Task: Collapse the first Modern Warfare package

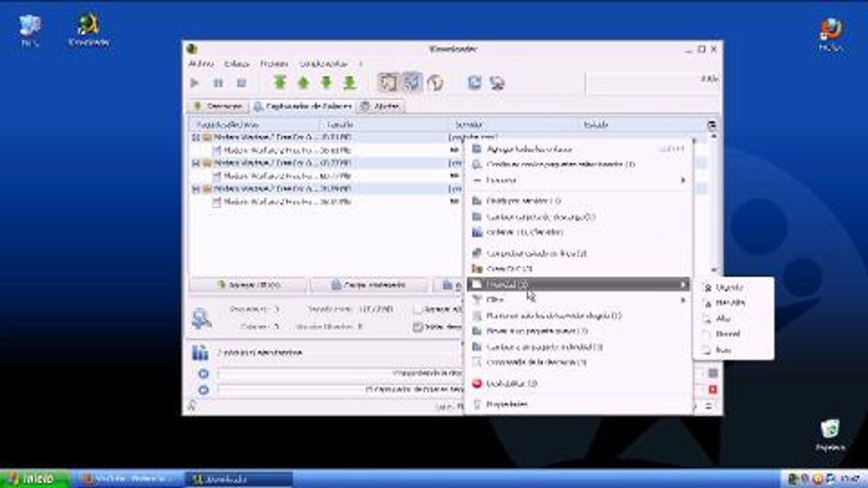Action: 195,137
